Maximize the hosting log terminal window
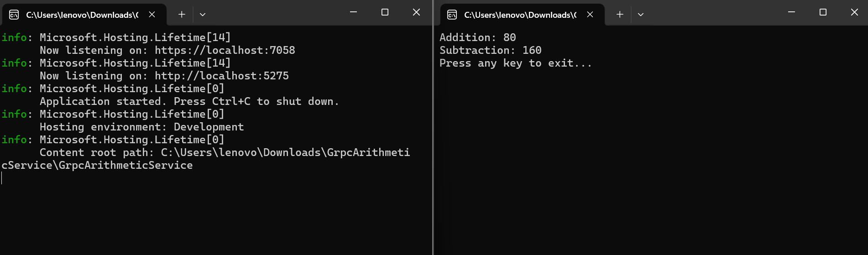The height and width of the screenshot is (255, 868). click(385, 12)
